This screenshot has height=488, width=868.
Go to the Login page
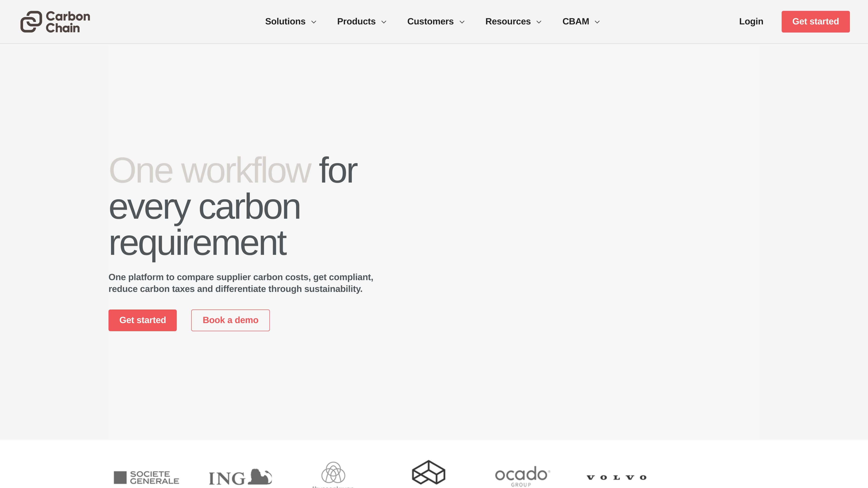(751, 21)
